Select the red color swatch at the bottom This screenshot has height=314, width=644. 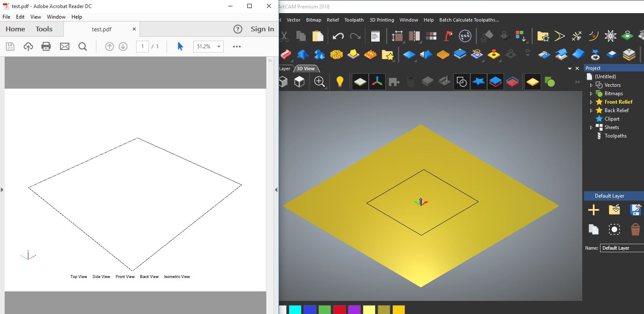tap(339, 309)
